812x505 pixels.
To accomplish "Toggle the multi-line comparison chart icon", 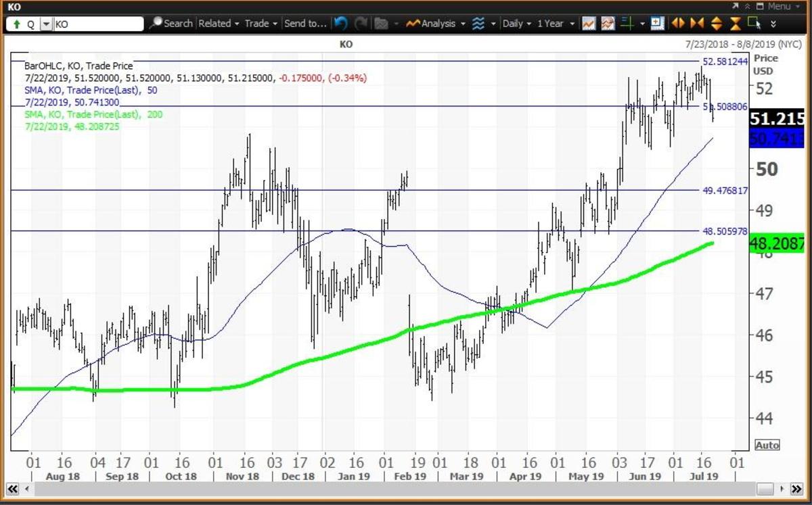I will [x=608, y=24].
